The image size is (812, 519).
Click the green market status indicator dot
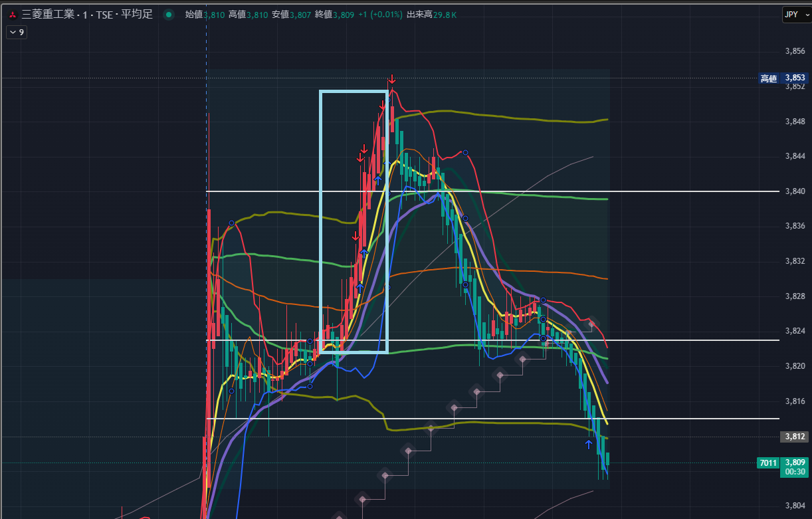169,15
